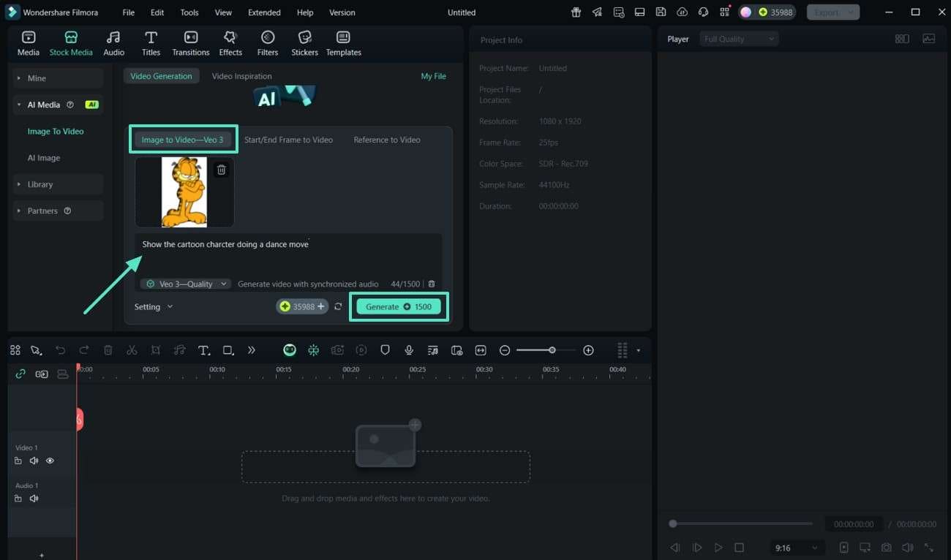The width and height of the screenshot is (951, 560).
Task: Click the prompt text input field
Action: [288, 254]
